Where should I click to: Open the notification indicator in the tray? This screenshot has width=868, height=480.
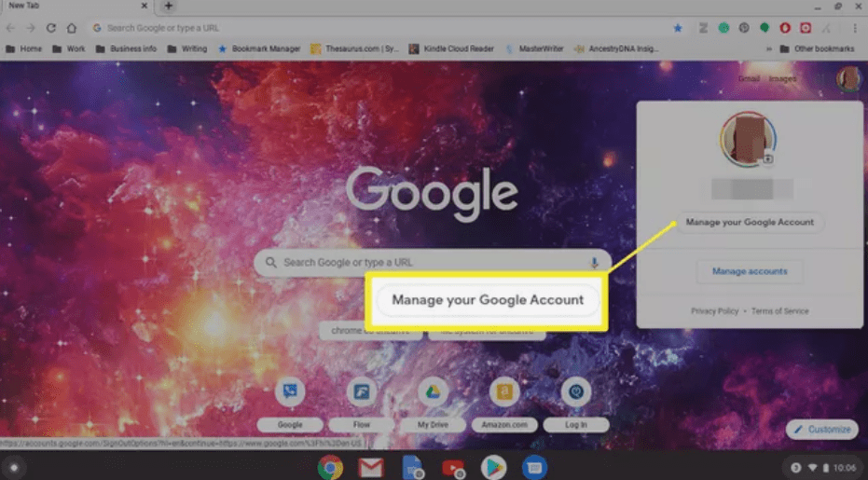[x=795, y=468]
